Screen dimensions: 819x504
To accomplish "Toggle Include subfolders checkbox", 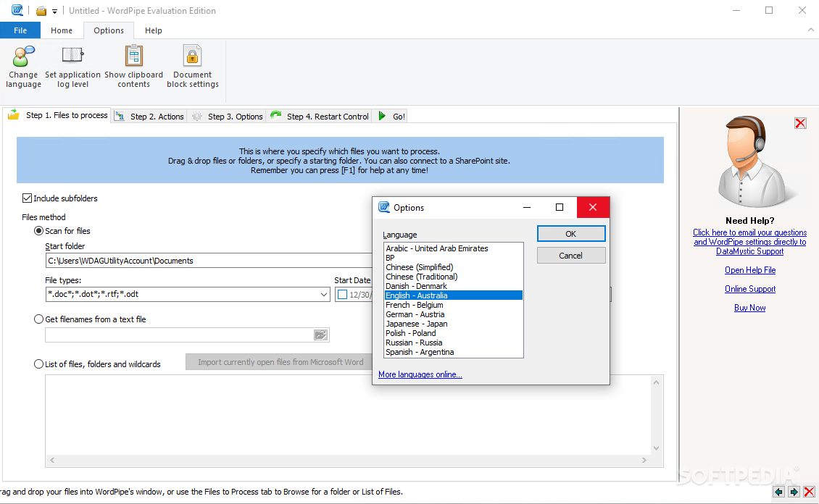I will (x=27, y=198).
